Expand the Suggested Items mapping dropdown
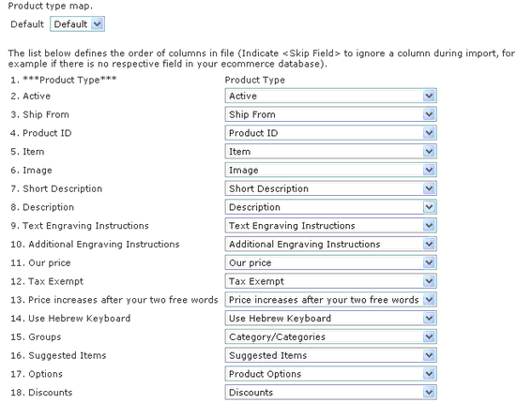 [330, 355]
